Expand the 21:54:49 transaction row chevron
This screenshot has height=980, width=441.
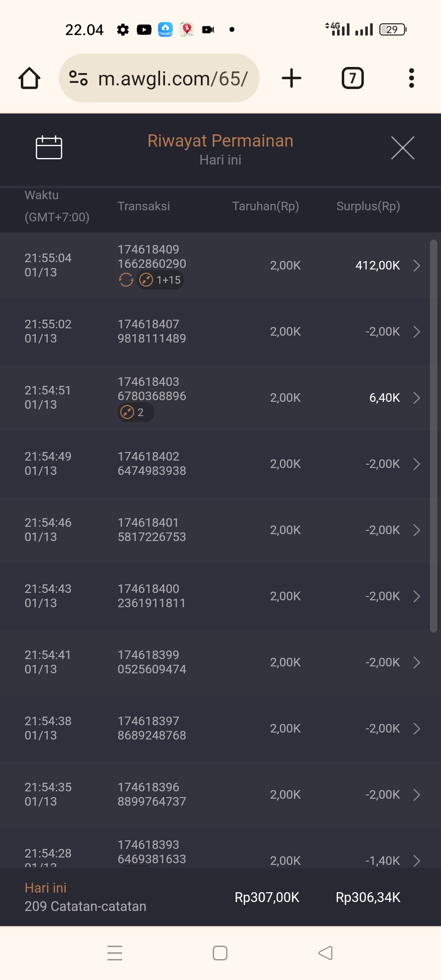click(x=416, y=464)
